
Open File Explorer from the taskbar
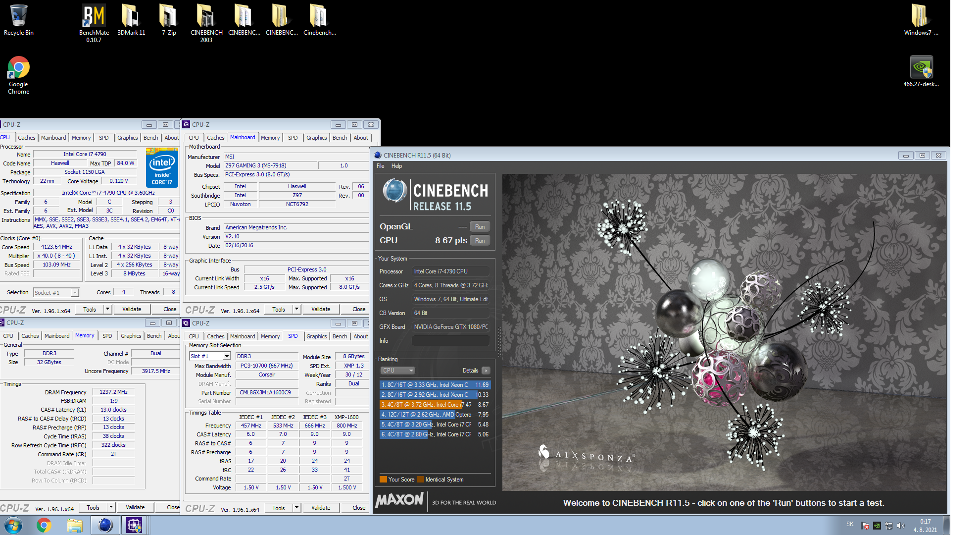click(x=74, y=525)
